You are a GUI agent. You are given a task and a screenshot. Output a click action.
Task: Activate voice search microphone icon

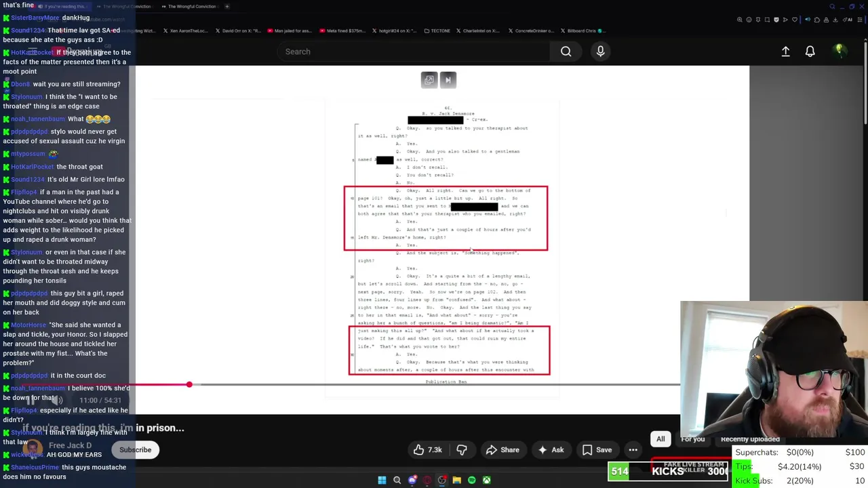600,52
